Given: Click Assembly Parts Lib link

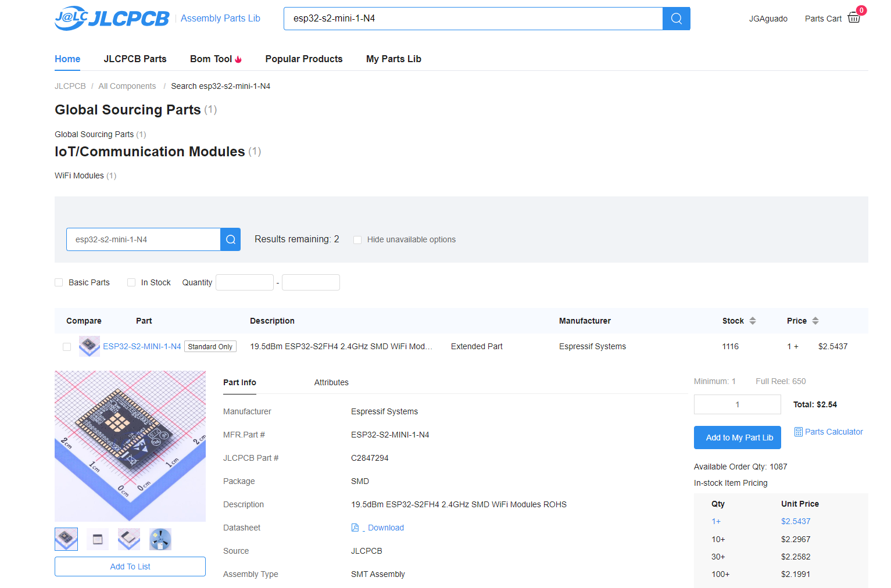Looking at the screenshot, I should click(220, 19).
